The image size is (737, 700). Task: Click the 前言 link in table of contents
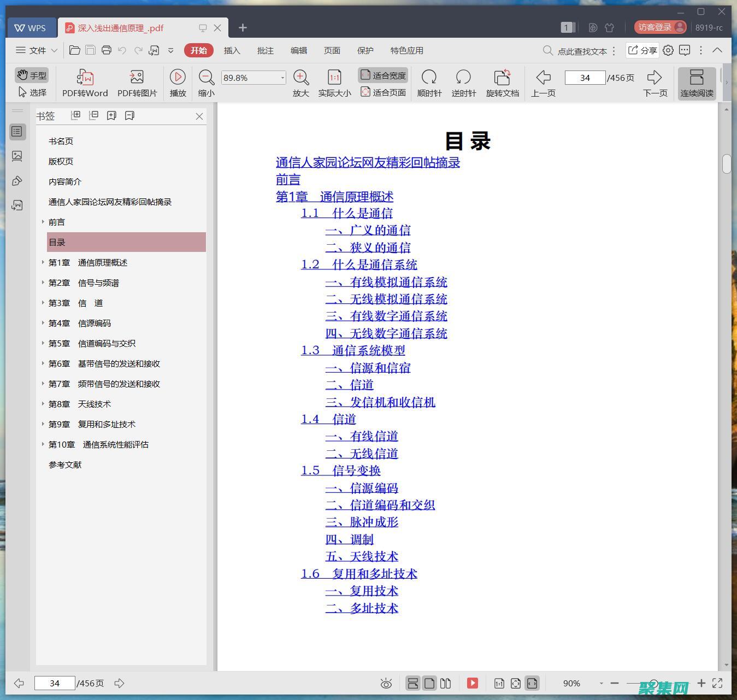tap(287, 179)
